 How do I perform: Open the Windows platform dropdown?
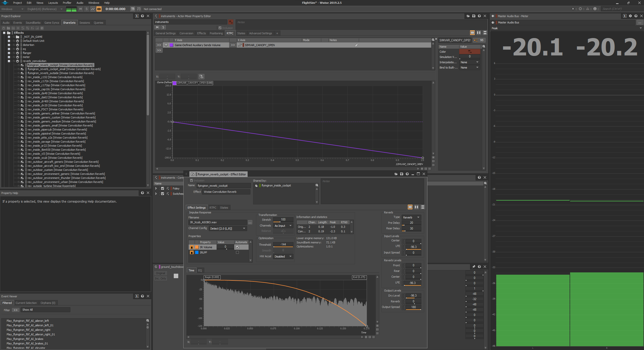coord(12,9)
